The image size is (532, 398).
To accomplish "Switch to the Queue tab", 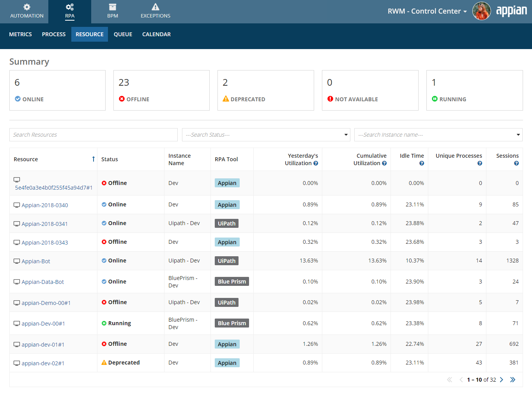I will [x=123, y=34].
